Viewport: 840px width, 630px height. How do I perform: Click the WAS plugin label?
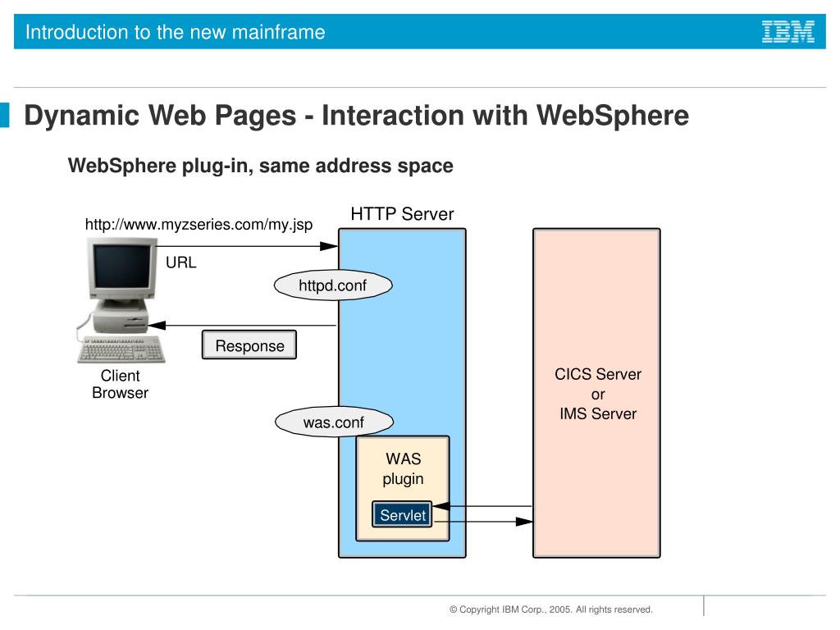(403, 468)
